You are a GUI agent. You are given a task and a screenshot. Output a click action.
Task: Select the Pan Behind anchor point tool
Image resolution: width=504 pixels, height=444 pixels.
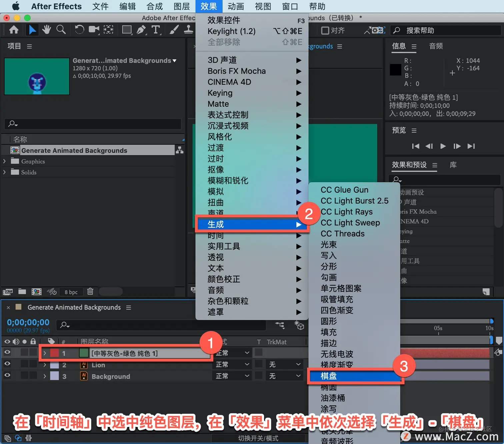coord(108,30)
